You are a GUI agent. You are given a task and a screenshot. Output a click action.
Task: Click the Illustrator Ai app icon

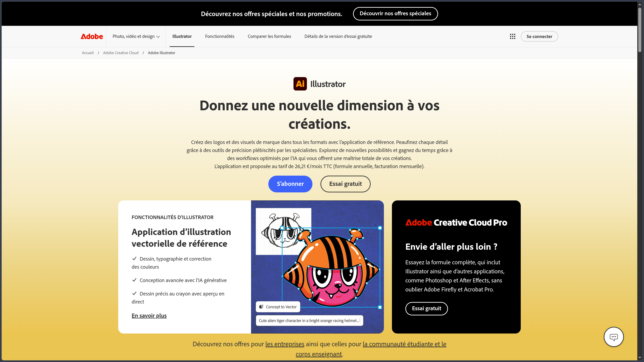300,84
